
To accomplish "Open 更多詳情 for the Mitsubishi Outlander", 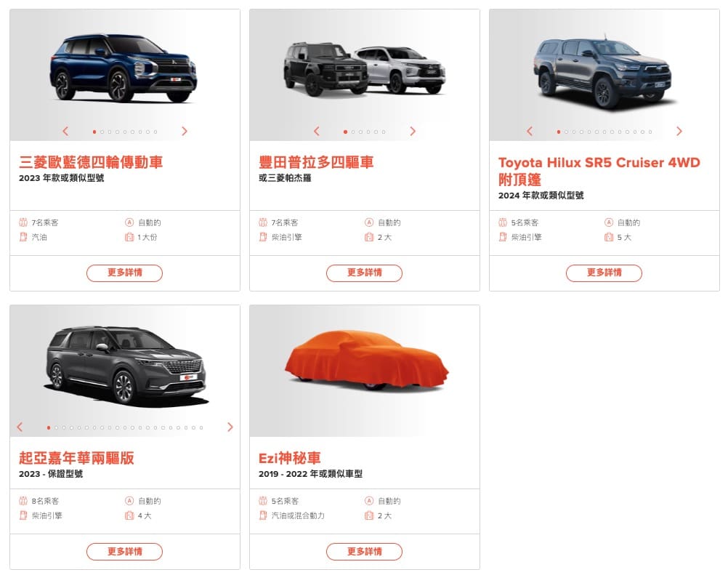I will coord(124,273).
